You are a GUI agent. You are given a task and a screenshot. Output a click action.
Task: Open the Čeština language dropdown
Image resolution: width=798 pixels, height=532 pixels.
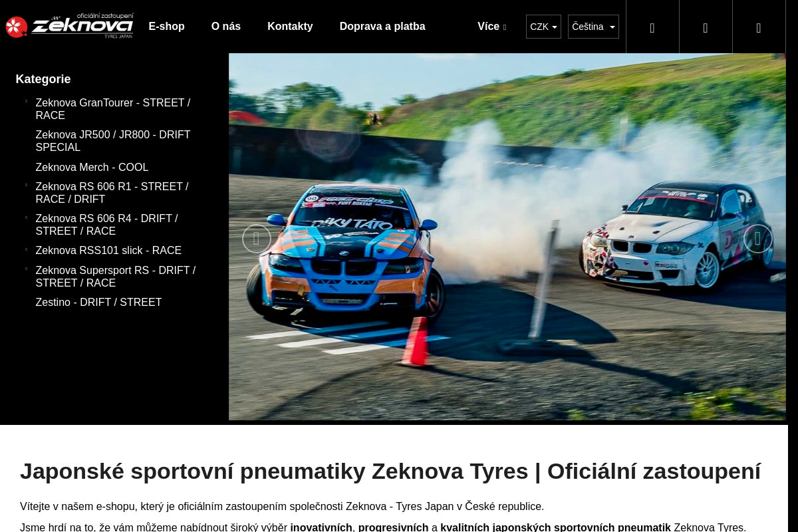tap(593, 27)
